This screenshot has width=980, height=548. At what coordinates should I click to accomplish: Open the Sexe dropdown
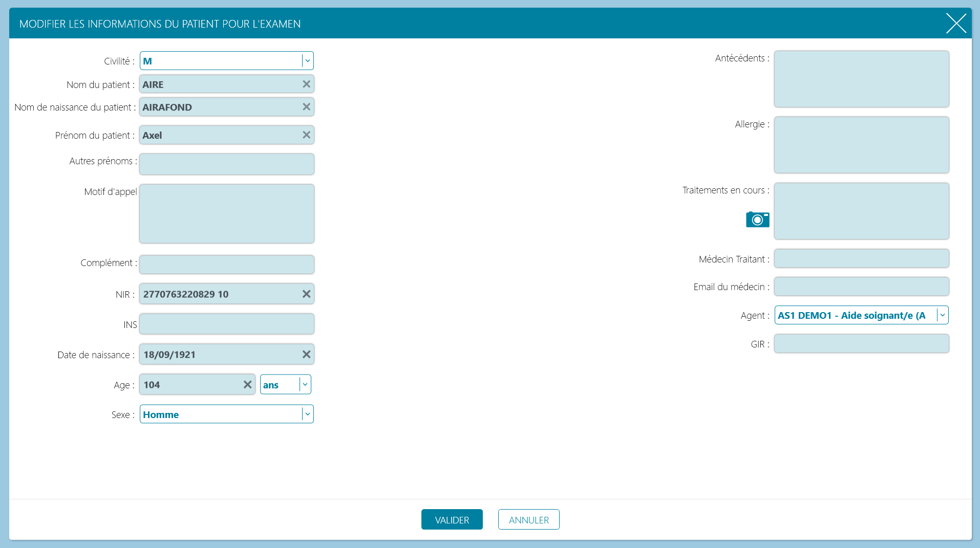[227, 414]
